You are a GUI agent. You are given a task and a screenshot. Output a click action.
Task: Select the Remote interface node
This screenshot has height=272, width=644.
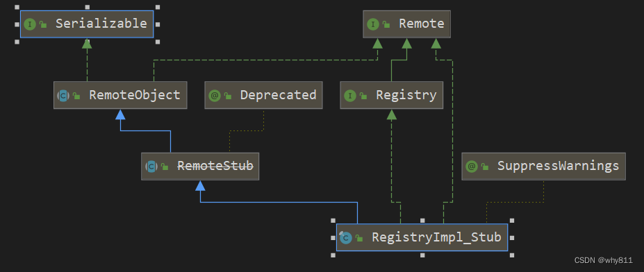point(406,24)
